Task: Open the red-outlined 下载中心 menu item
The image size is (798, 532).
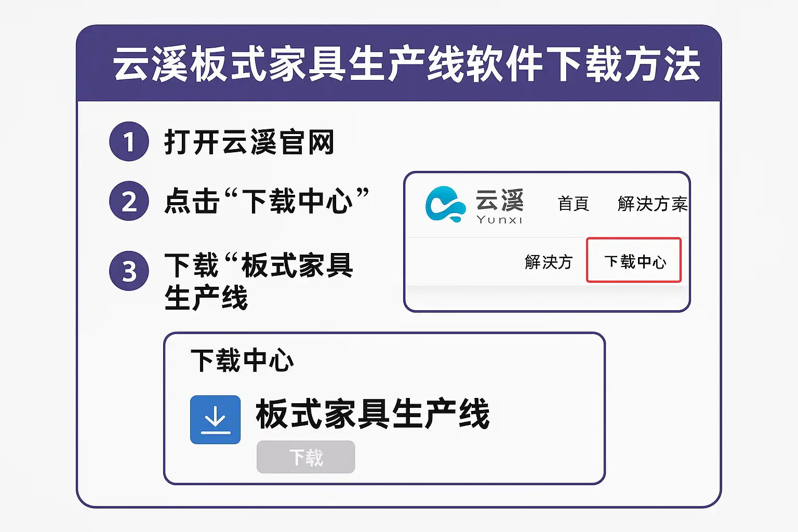Action: (634, 261)
